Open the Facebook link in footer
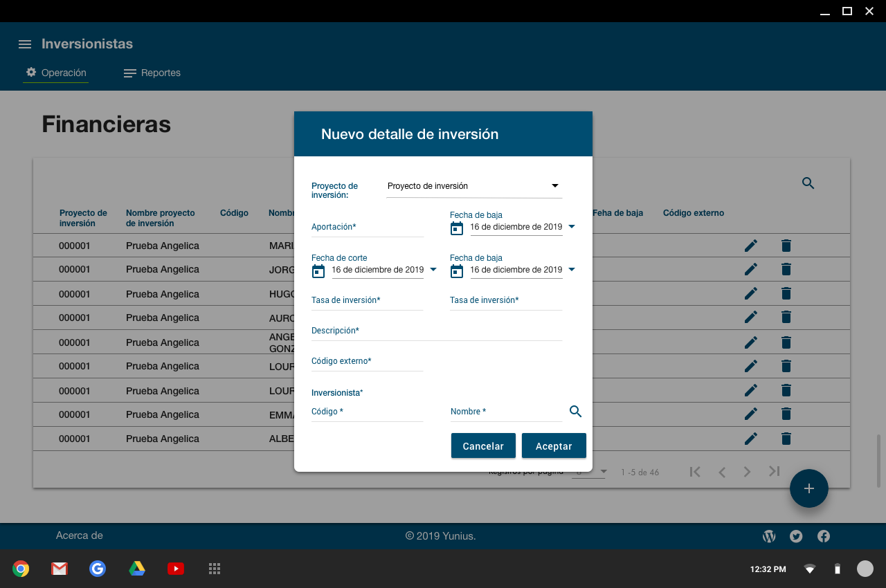The height and width of the screenshot is (588, 886). [824, 536]
